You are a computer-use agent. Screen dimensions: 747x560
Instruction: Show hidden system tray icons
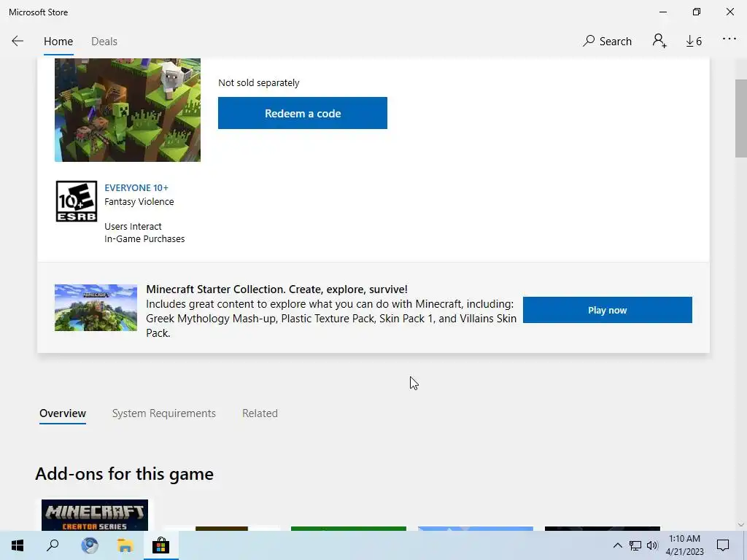(x=617, y=545)
